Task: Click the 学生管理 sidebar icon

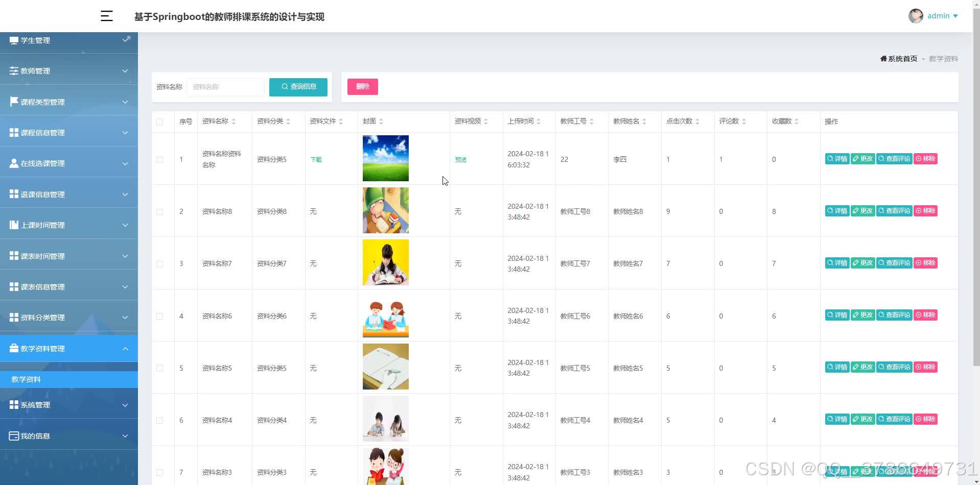Action: pyautogui.click(x=14, y=40)
